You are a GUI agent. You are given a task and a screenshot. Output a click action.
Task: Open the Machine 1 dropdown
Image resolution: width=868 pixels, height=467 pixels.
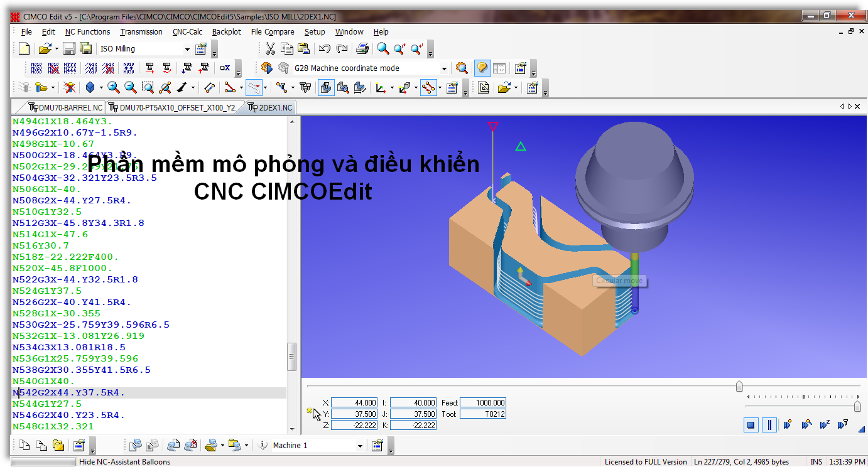click(x=360, y=446)
